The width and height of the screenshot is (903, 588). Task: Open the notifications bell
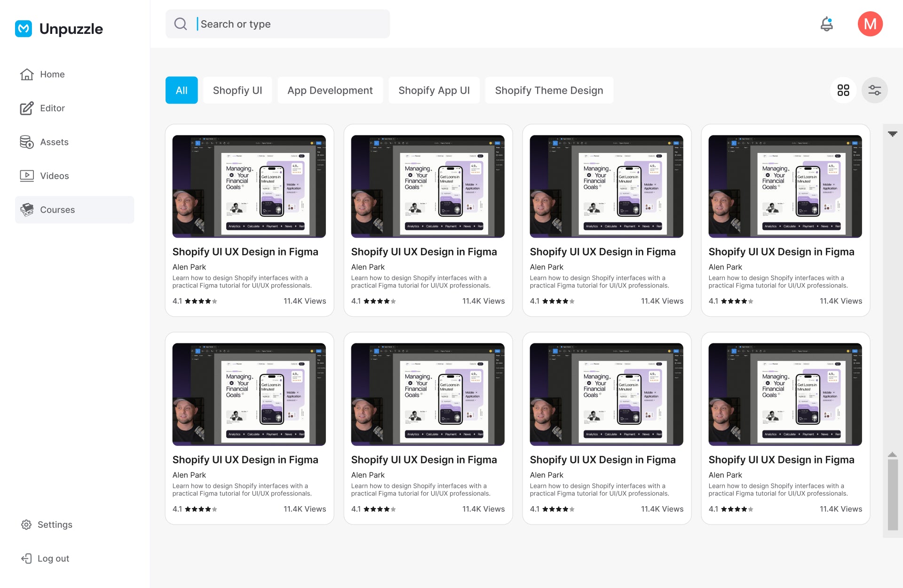(826, 24)
